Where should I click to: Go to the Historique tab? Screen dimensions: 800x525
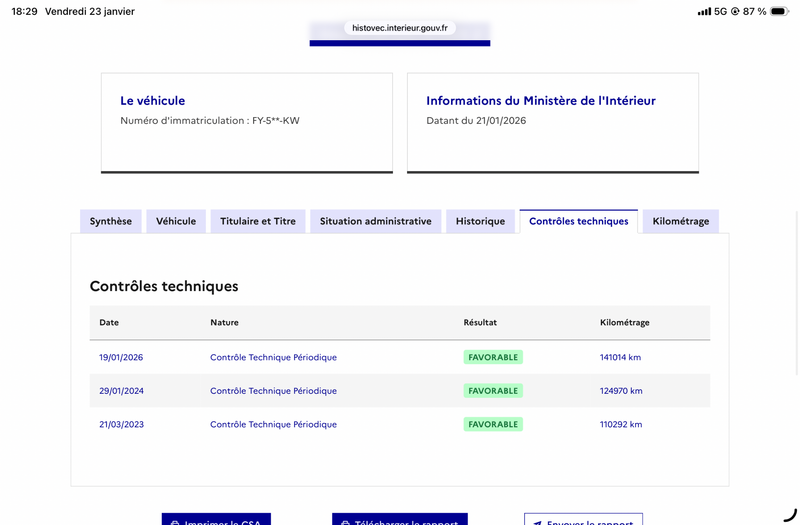[480, 221]
